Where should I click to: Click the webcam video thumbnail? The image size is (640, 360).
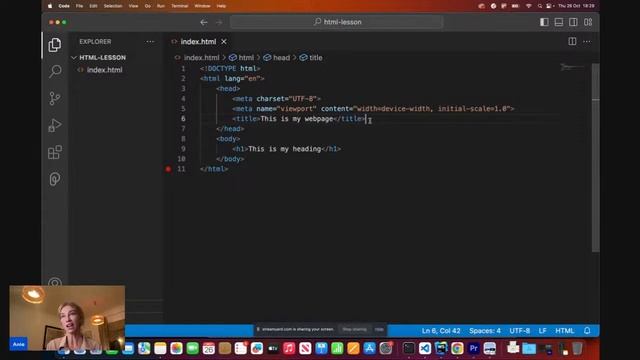(67, 318)
